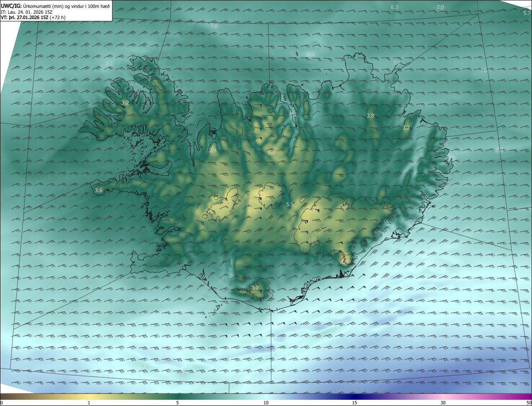This screenshot has width=532, height=406.
Task: Click the VT: þri. 27.01.2026 15Z (+72 h) line
Action: point(33,17)
